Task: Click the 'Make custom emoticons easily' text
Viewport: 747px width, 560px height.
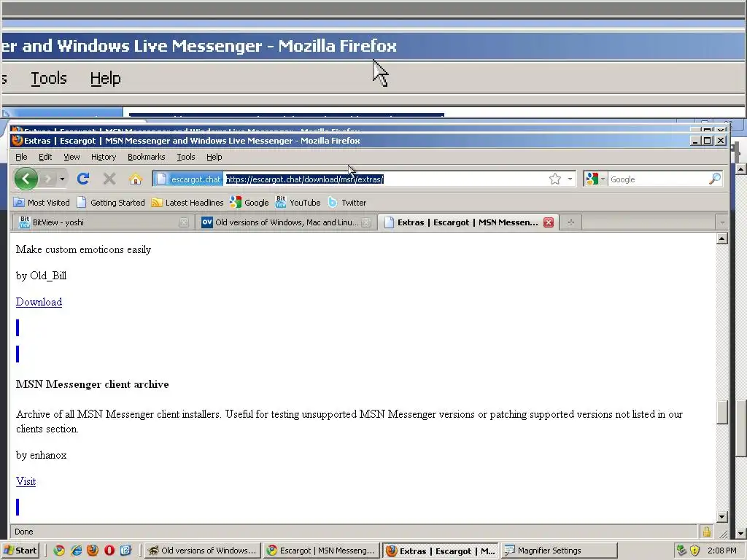Action: point(83,249)
